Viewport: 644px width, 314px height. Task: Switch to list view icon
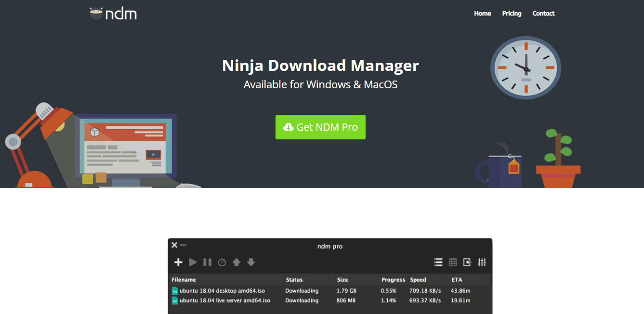(438, 262)
